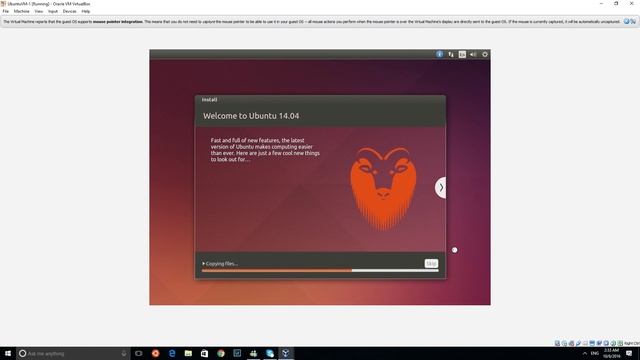Click the Welcome to Ubuntu 14.04 heading
640x360 pixels.
point(251,116)
